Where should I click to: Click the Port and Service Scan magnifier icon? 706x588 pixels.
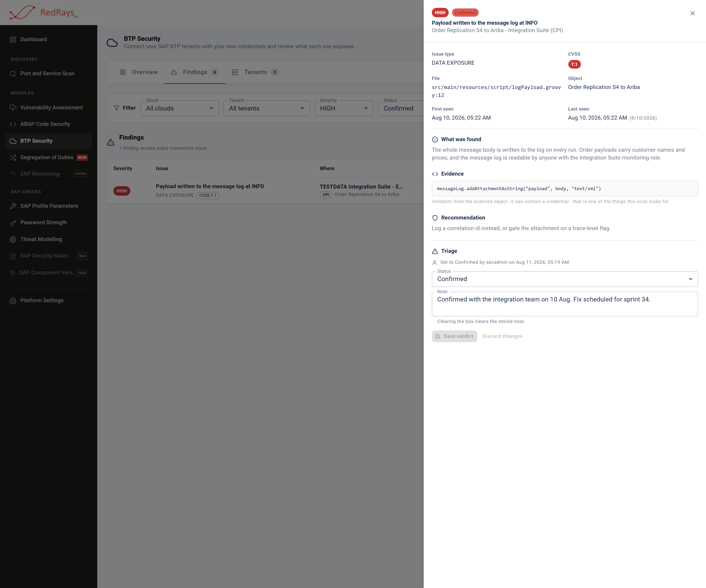[x=13, y=73]
